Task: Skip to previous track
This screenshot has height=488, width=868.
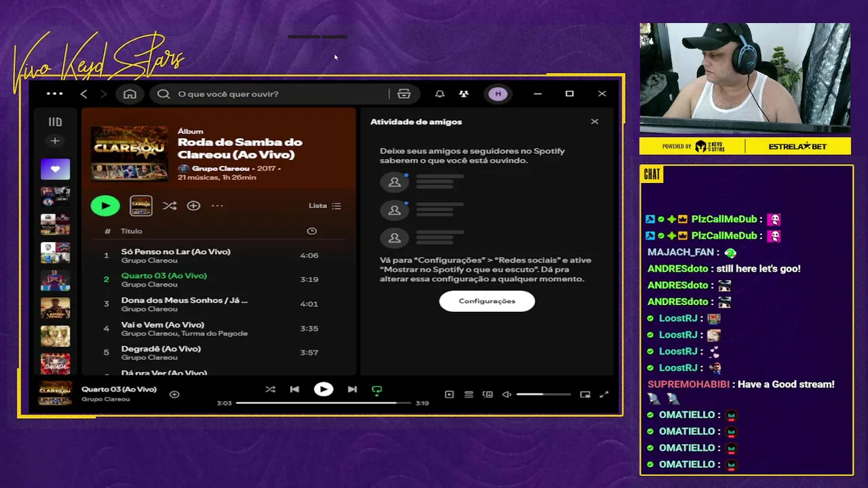Action: pyautogui.click(x=294, y=389)
